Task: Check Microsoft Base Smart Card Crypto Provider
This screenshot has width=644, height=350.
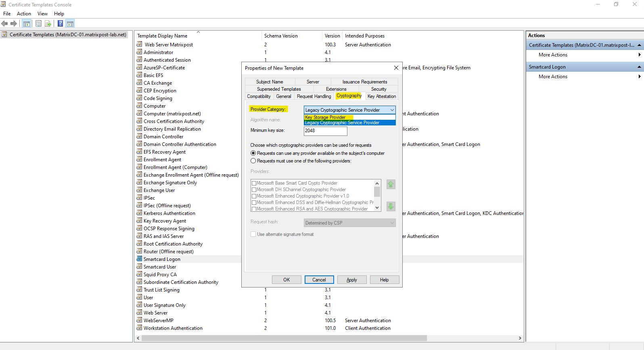Action: click(x=254, y=183)
